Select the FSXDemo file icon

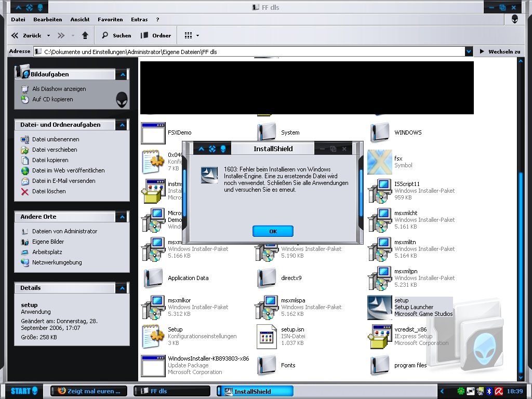(x=153, y=132)
